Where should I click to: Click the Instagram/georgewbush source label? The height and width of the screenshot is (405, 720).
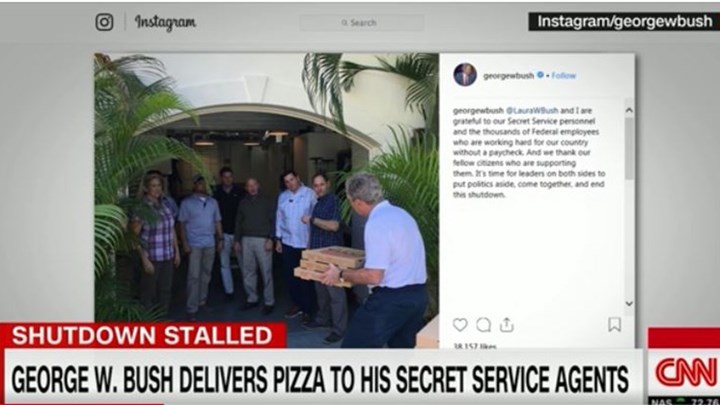[624, 22]
